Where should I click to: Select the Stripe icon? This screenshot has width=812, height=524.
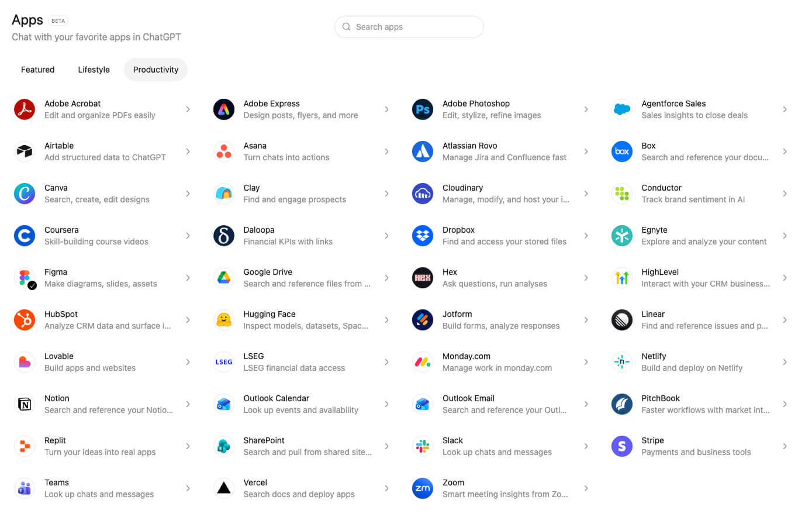pyautogui.click(x=621, y=446)
